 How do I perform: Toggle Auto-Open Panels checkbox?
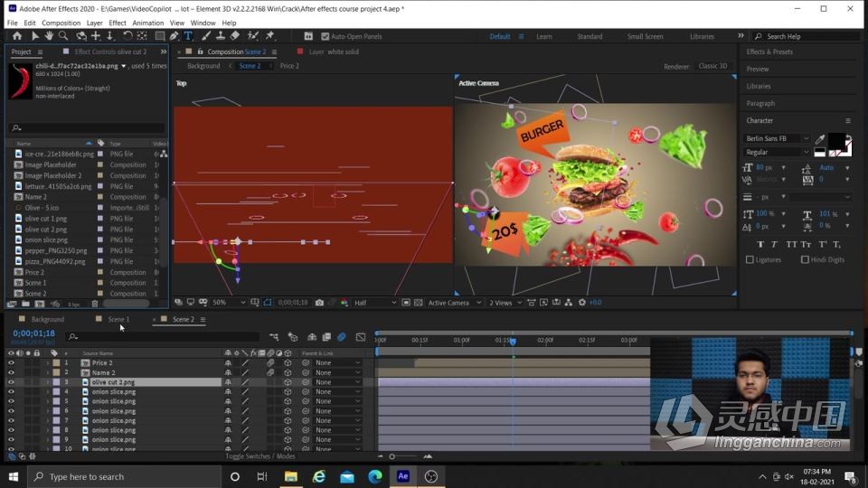pos(325,37)
